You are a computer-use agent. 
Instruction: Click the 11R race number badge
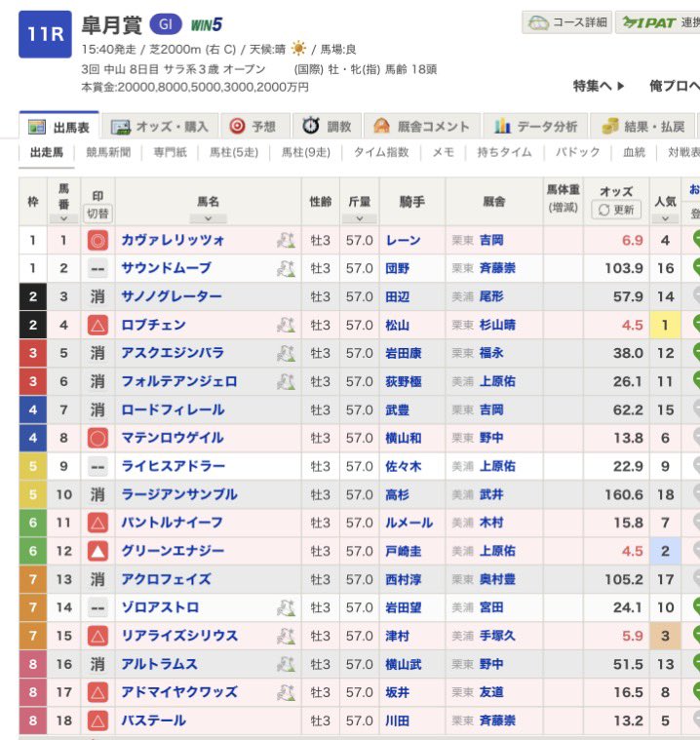pos(45,34)
